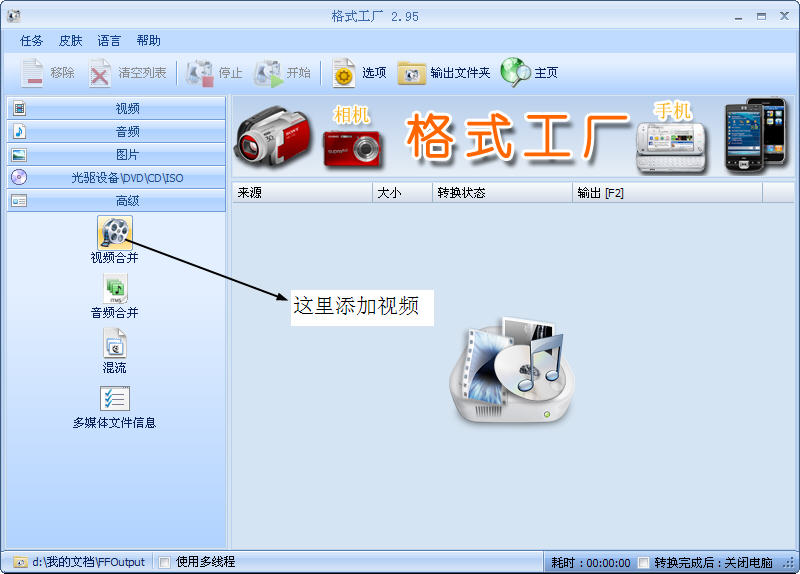Open the 任务 menu
The height and width of the screenshot is (574, 800).
click(31, 41)
